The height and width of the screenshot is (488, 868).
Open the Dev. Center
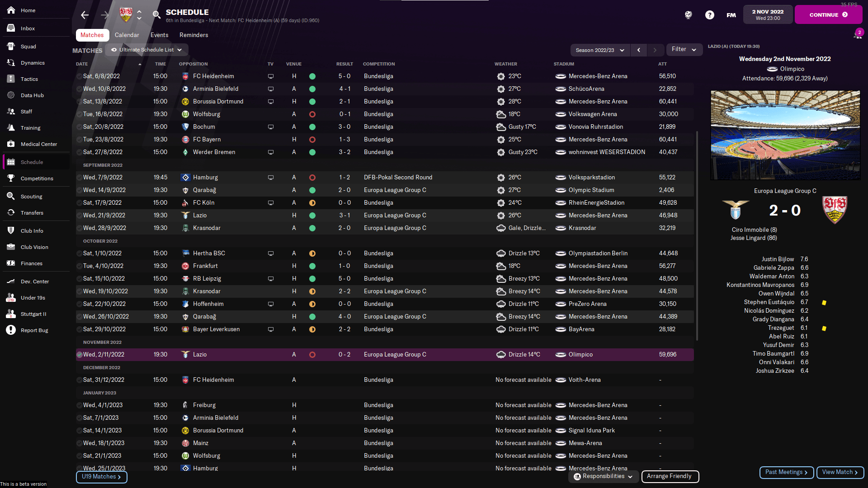pyautogui.click(x=35, y=282)
